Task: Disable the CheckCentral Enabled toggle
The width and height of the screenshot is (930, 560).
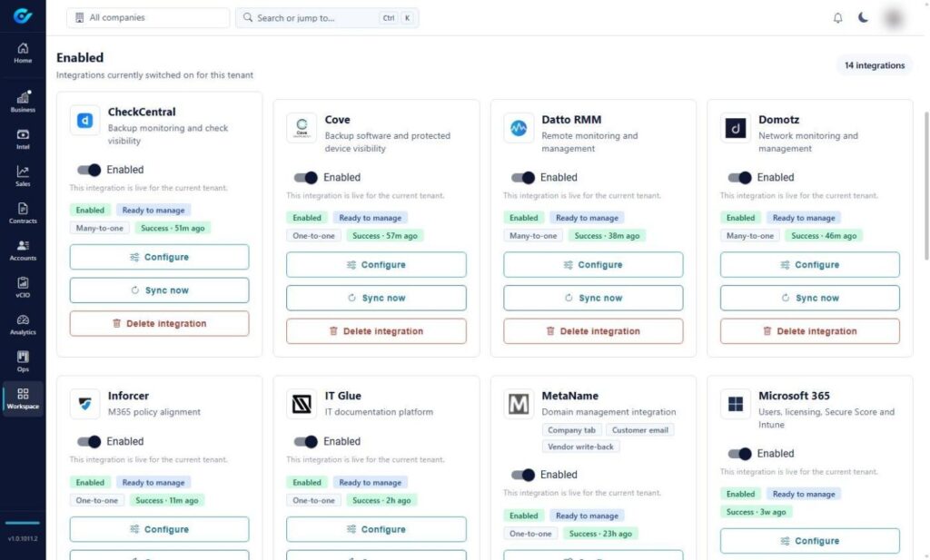Action: [x=89, y=170]
